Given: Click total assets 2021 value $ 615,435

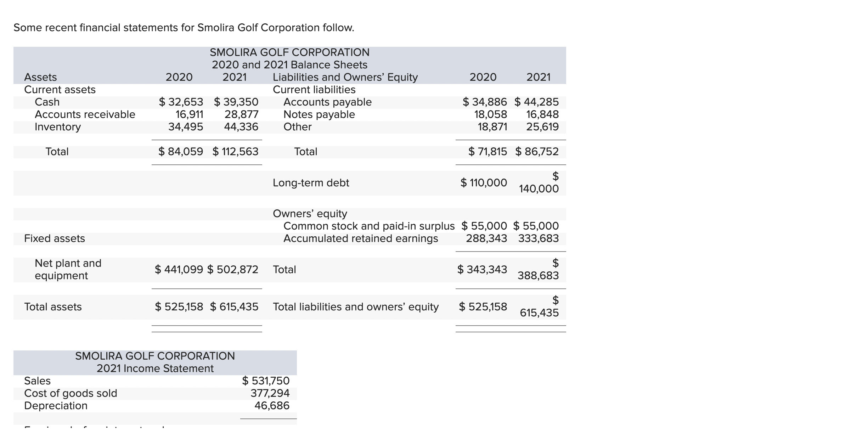Looking at the screenshot, I should coord(234,307).
